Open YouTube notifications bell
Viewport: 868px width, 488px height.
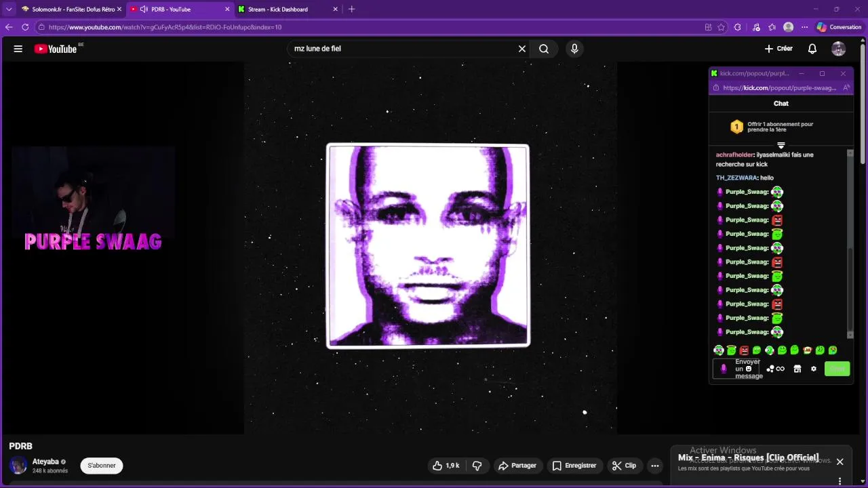tap(812, 49)
